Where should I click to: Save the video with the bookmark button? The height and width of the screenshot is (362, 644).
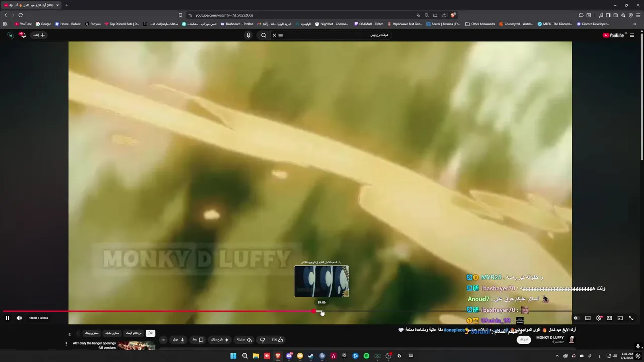tap(198, 340)
